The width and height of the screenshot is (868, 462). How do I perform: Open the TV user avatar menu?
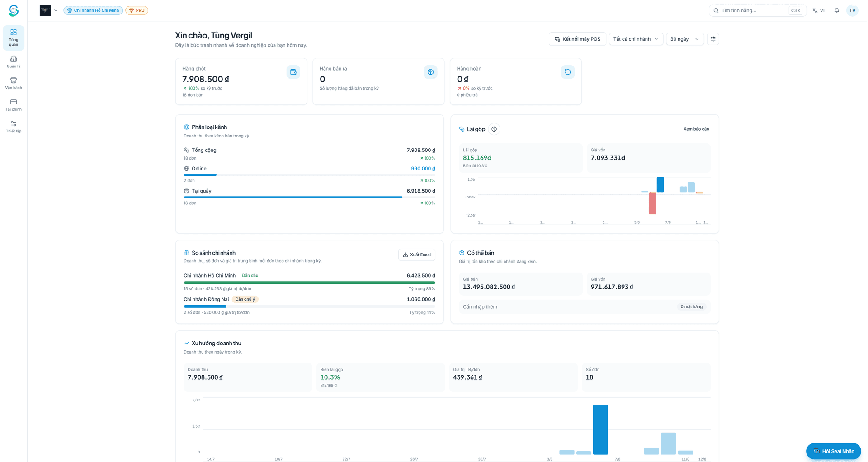(x=852, y=10)
